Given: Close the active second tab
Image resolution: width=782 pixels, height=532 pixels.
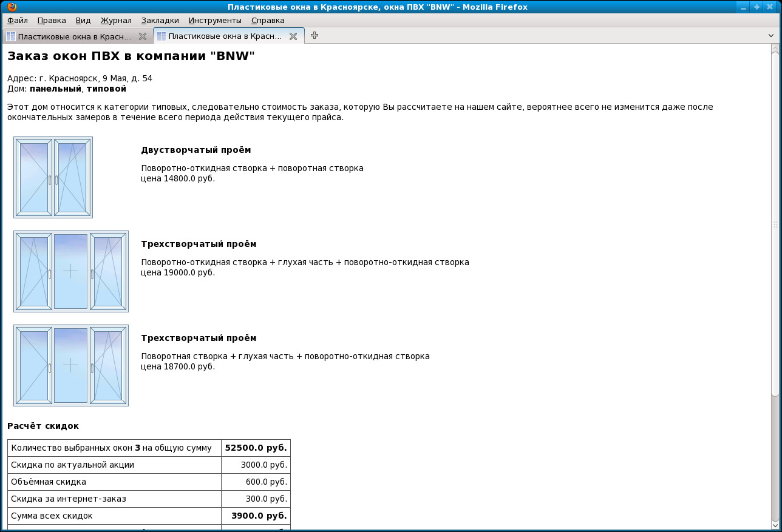Looking at the screenshot, I should (x=293, y=36).
